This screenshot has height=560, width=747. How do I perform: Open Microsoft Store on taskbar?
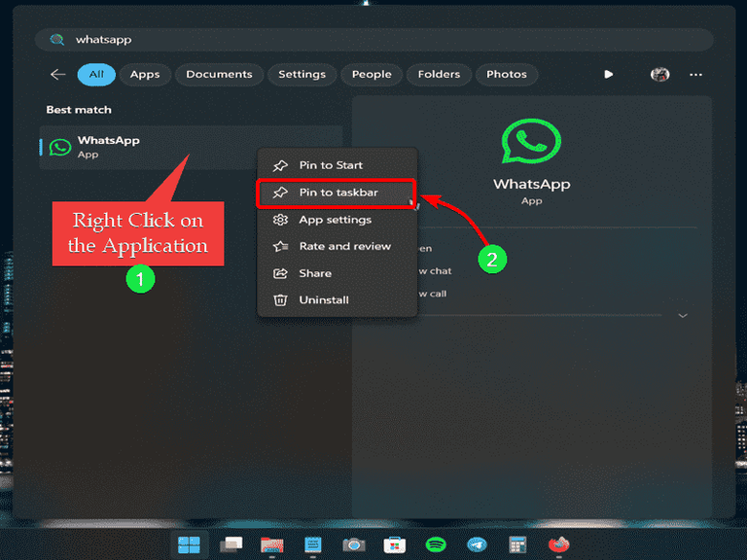point(395,544)
